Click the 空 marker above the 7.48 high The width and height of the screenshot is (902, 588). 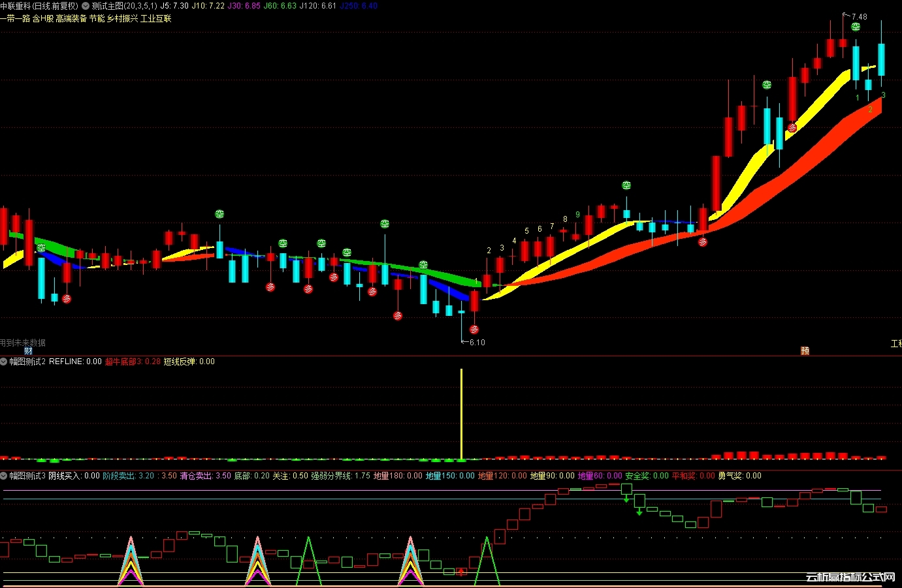(x=856, y=27)
